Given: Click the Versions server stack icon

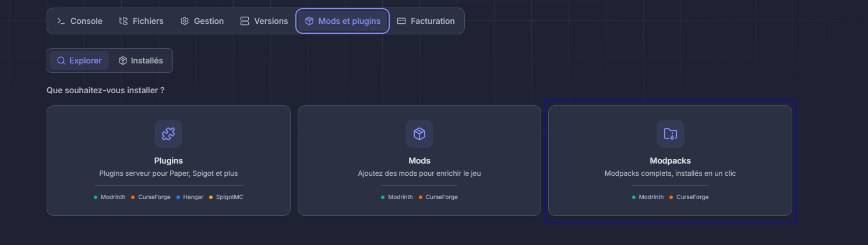Looking at the screenshot, I should (245, 21).
